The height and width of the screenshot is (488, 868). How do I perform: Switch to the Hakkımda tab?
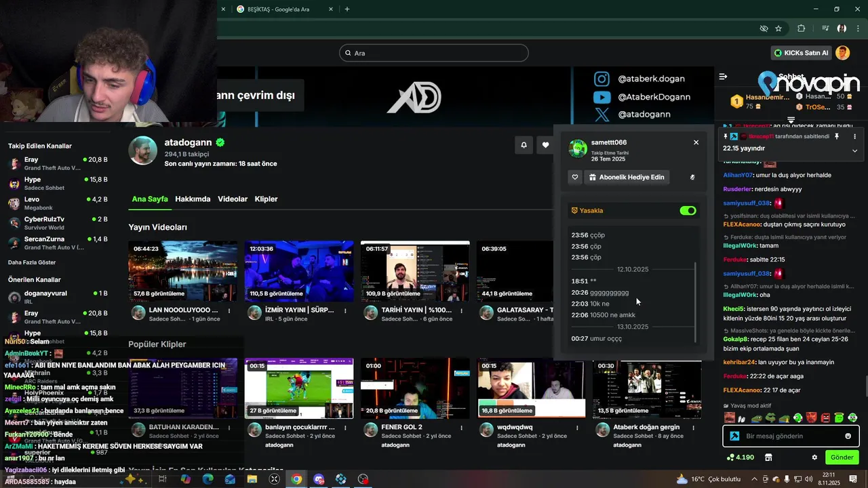coord(193,199)
